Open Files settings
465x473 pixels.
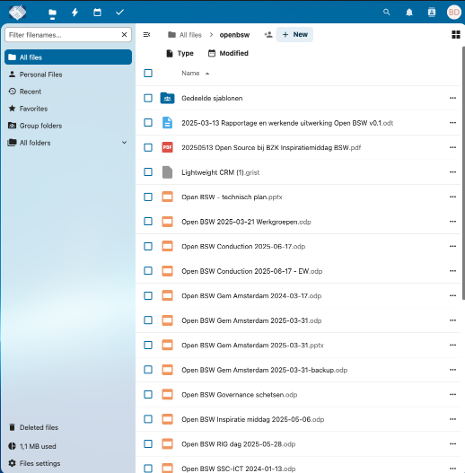click(68, 463)
